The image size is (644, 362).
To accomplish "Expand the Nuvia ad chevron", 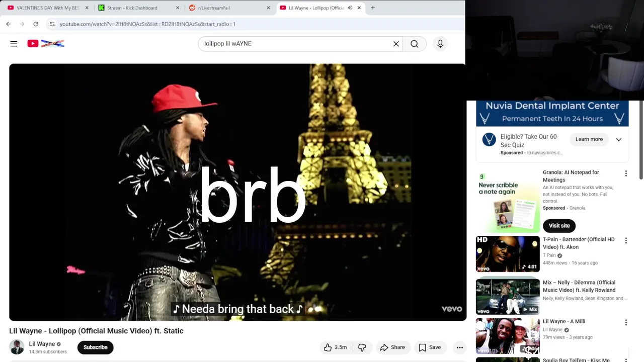I will tap(619, 139).
